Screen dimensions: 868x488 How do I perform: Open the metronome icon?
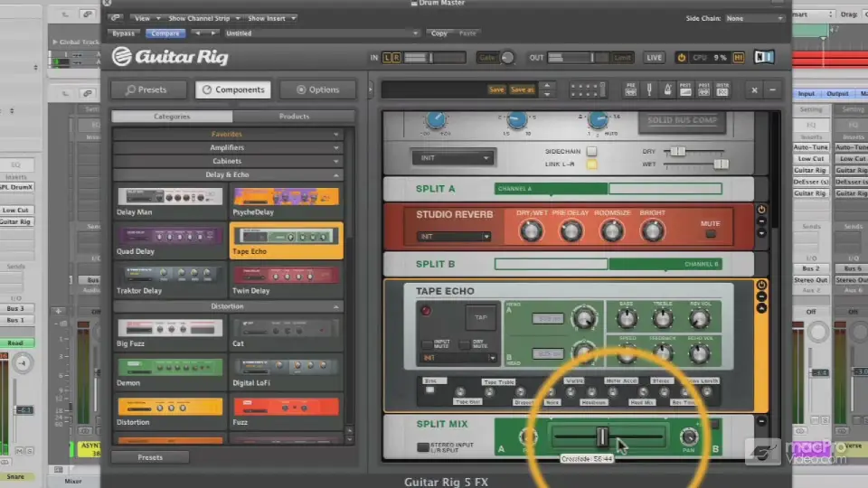click(x=667, y=89)
